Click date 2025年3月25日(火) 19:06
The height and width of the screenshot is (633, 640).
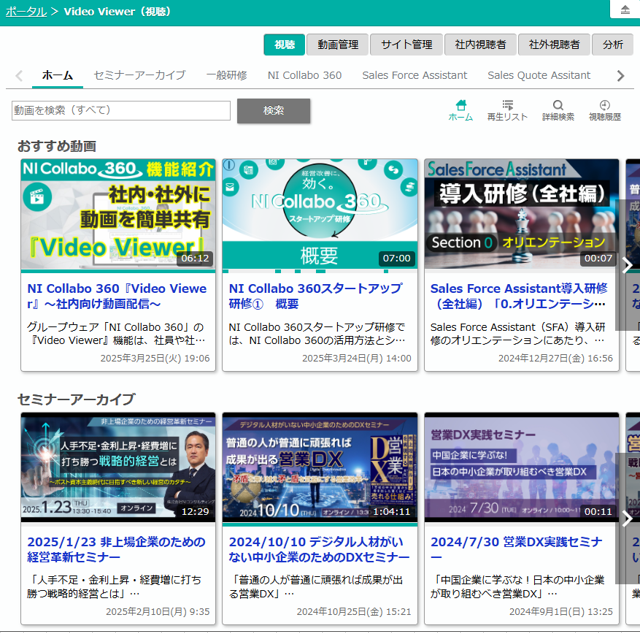pos(155,358)
